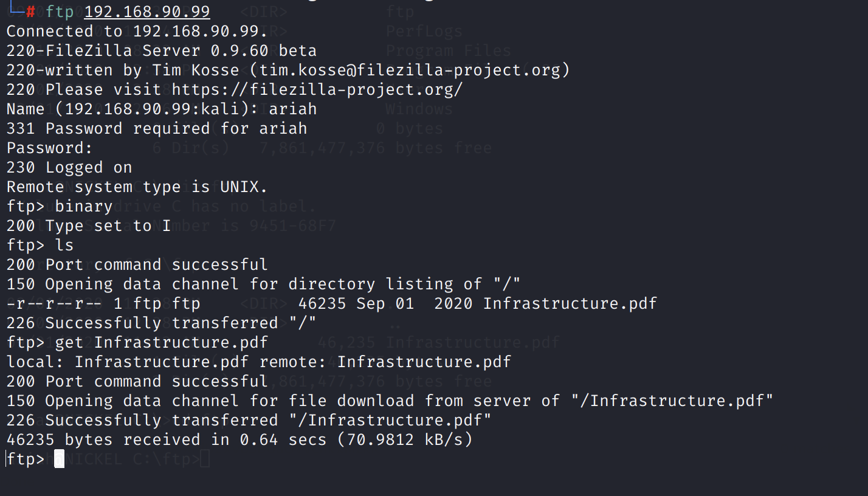Click the 'binary' command text
Screen dimensions: 868x496
(84, 206)
